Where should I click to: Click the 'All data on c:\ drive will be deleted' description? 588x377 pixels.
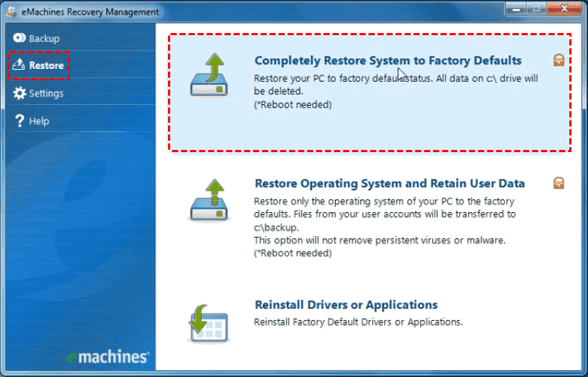pos(396,85)
